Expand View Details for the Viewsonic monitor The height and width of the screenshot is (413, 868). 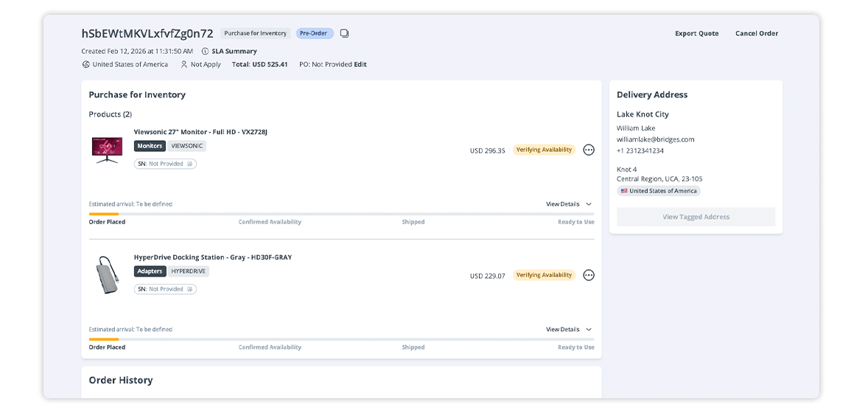click(568, 204)
